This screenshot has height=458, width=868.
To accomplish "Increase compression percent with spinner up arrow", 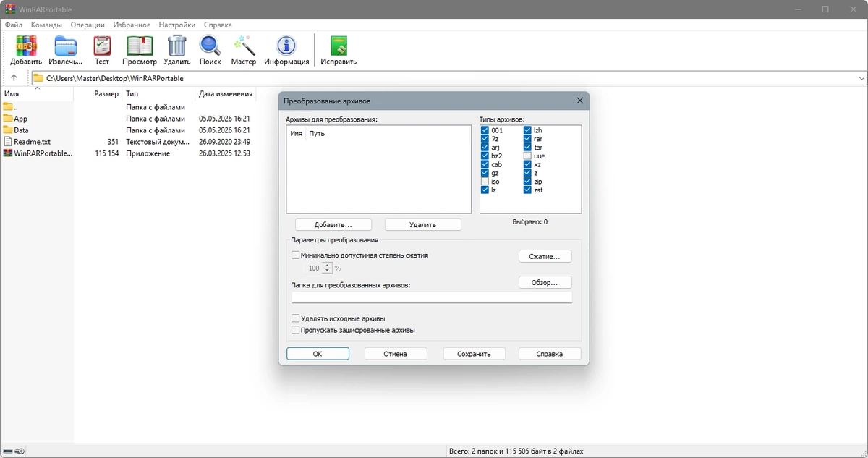I will 328,265.
